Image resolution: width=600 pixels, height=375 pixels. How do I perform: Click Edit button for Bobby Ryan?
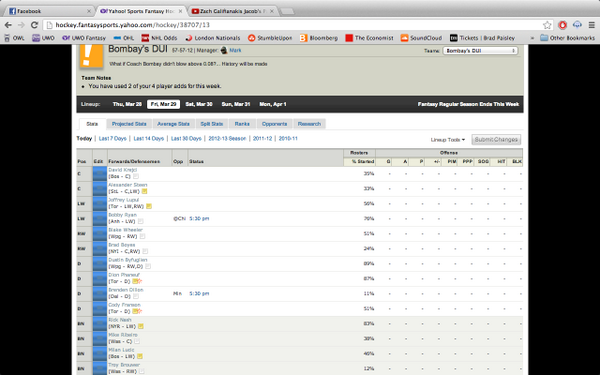[x=99, y=218]
